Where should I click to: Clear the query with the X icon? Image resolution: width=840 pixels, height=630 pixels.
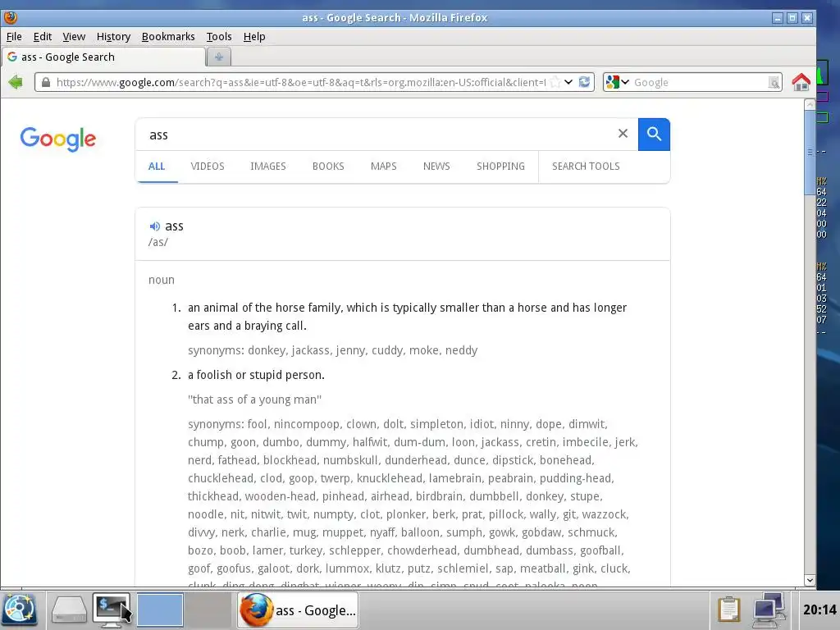pos(623,134)
